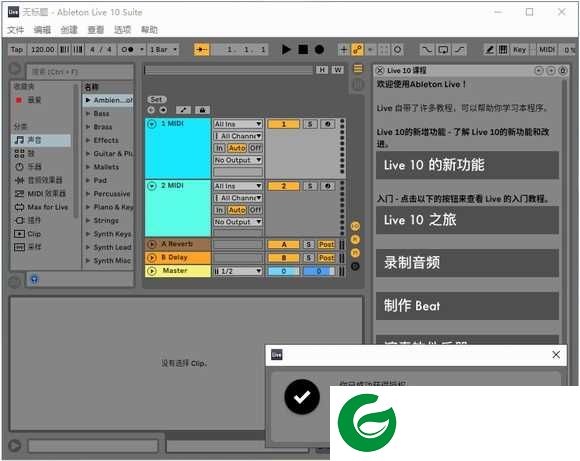
Task: Click the 120.00 tempo field
Action: (43, 49)
